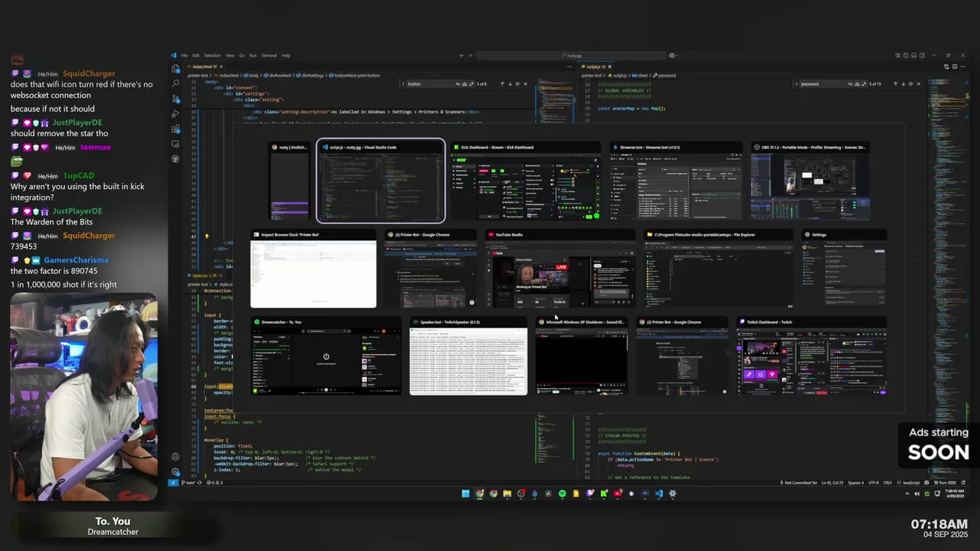The width and height of the screenshot is (980, 551).
Task: Select the Inspect Browser Dock 'Printer Bot' thumbnail
Action: [313, 269]
